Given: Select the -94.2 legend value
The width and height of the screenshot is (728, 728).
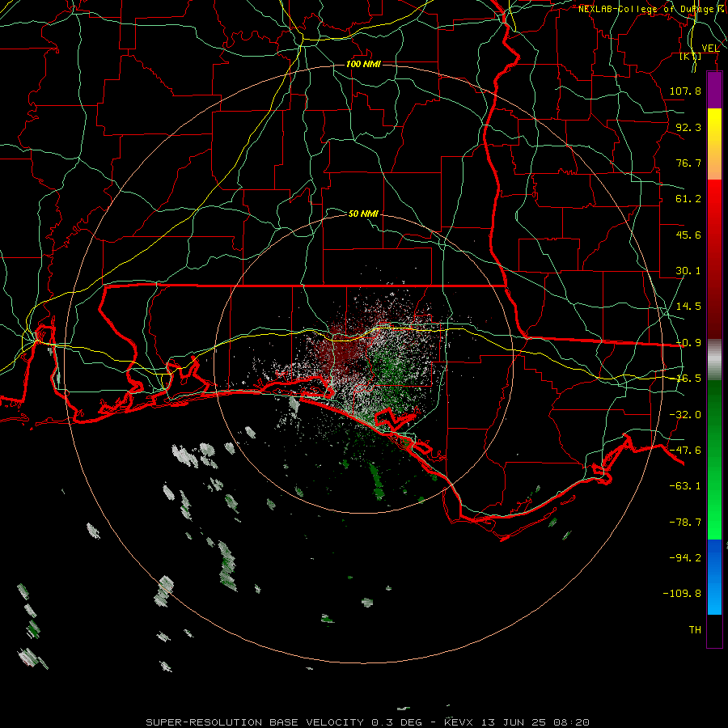Looking at the screenshot, I should [685, 558].
